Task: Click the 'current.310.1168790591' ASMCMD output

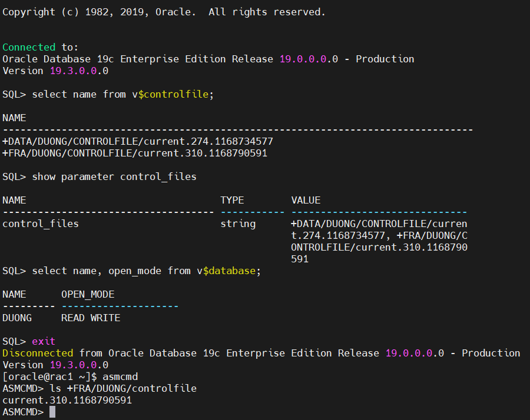Action: tap(67, 400)
